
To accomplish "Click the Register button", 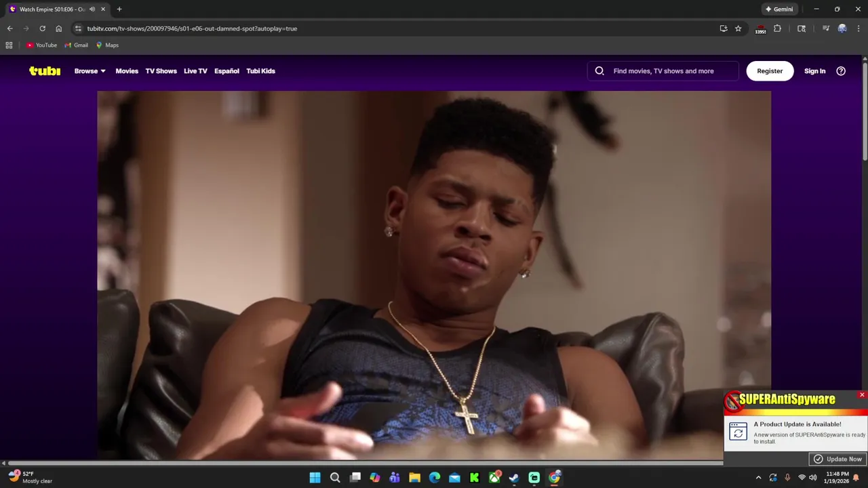I will [770, 70].
